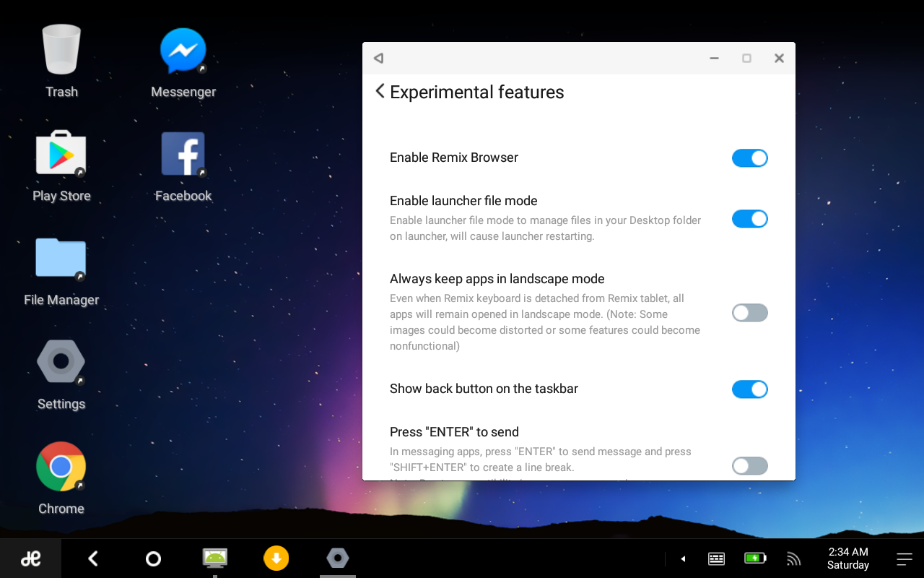Minimize the Settings window

click(x=714, y=59)
